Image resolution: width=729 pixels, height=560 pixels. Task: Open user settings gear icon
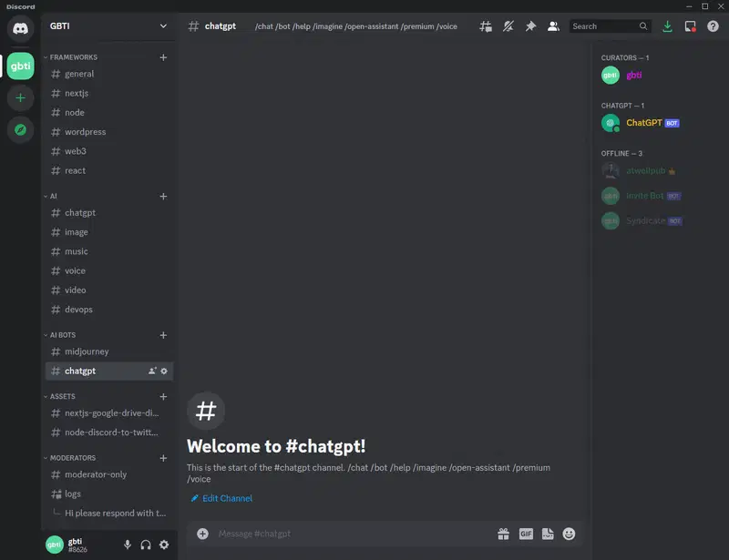tap(164, 545)
